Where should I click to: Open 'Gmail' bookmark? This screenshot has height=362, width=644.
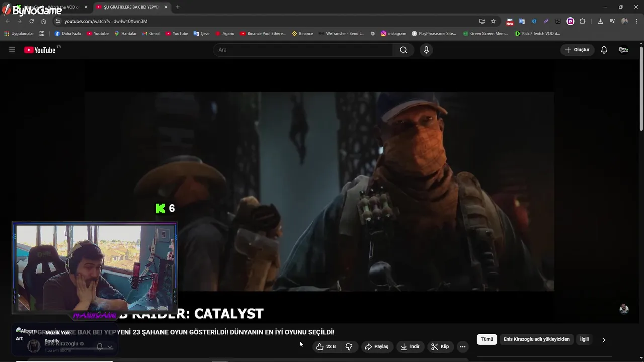tap(151, 34)
